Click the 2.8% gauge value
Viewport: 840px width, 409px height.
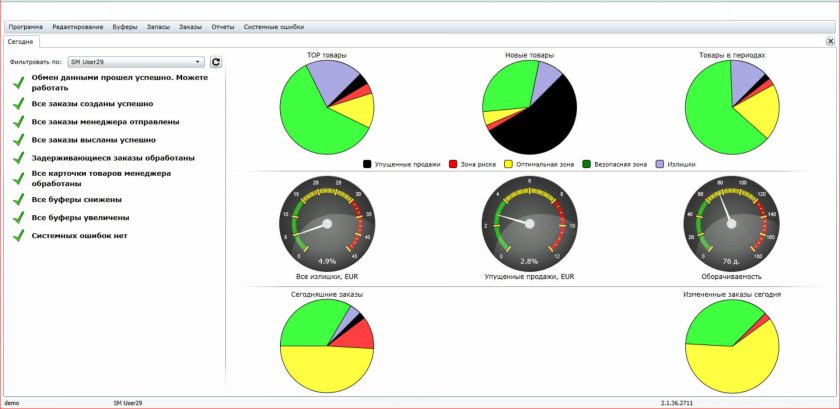pos(529,261)
